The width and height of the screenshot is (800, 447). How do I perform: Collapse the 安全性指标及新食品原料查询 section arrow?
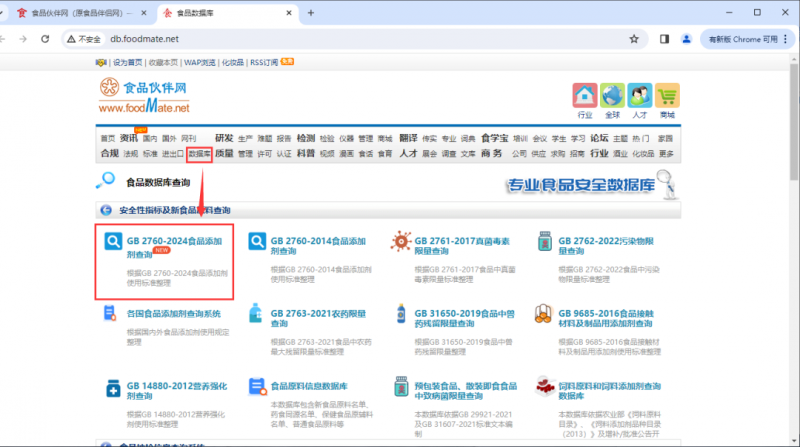click(104, 210)
